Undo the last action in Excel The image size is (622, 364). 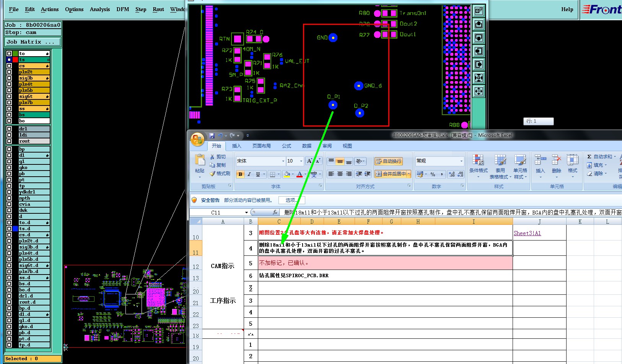click(220, 135)
